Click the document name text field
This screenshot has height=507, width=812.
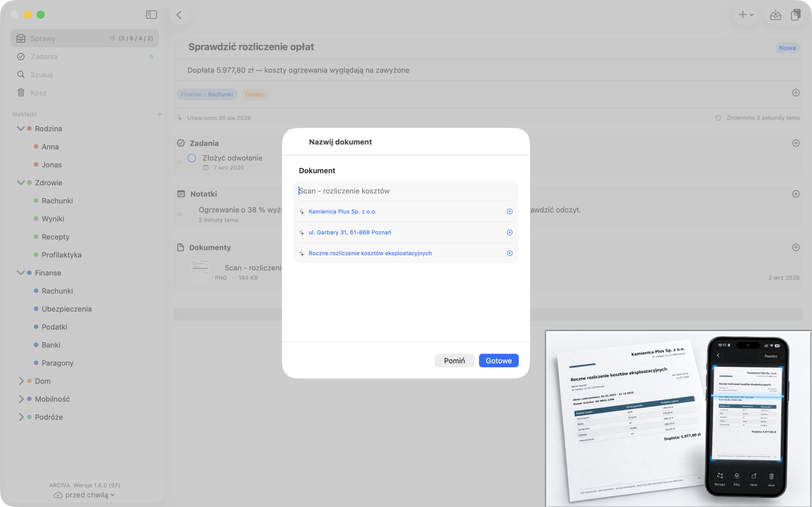click(x=406, y=191)
